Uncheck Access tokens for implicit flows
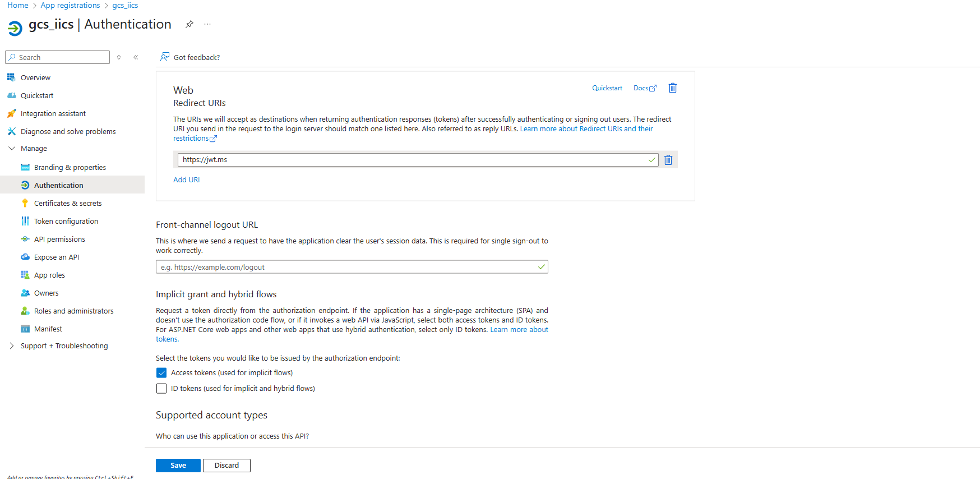 pyautogui.click(x=161, y=373)
